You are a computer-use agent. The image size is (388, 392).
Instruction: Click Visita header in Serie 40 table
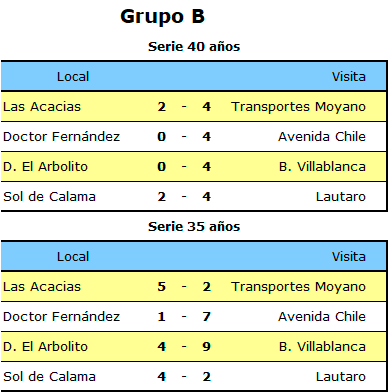[349, 77]
